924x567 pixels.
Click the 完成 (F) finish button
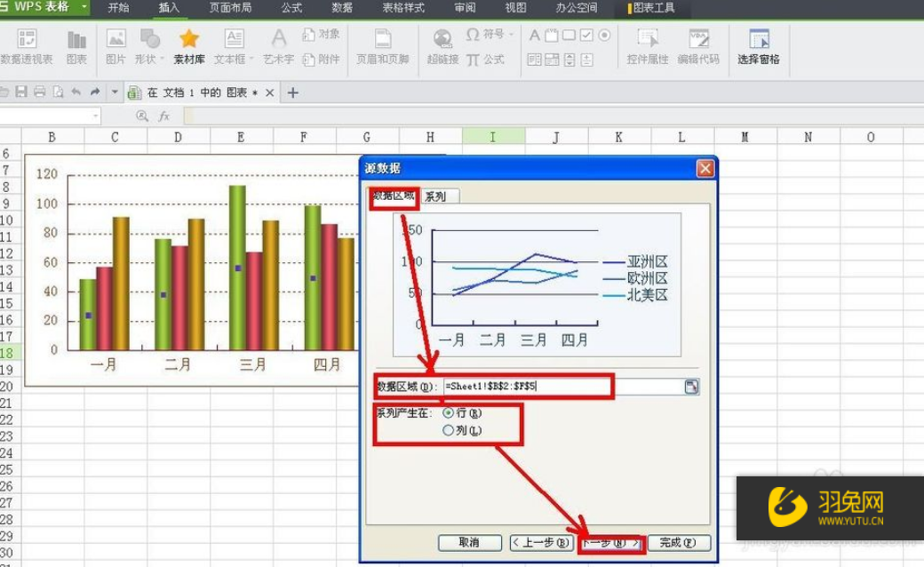tap(678, 542)
